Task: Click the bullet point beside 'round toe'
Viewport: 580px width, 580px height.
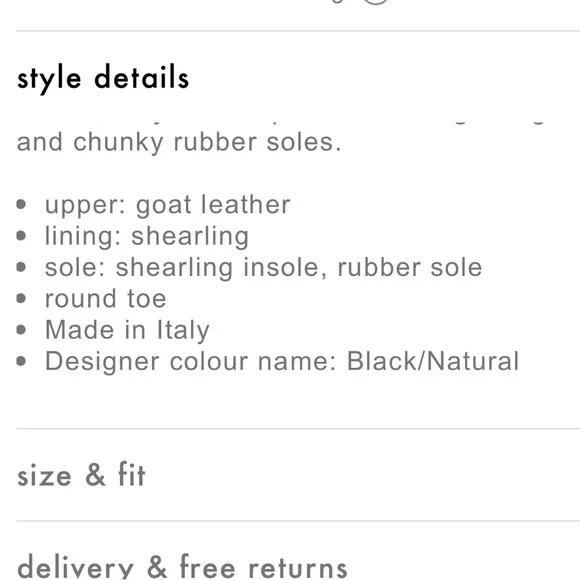Action: click(21, 298)
